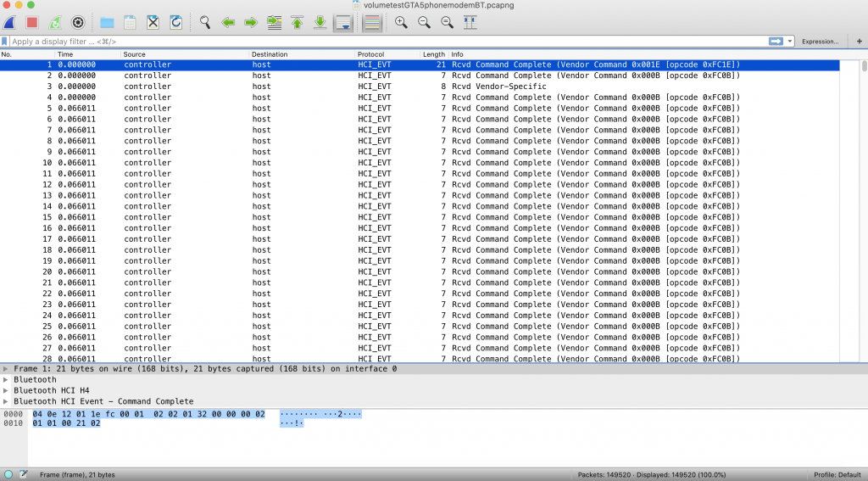Click the resize columns icon

470,22
